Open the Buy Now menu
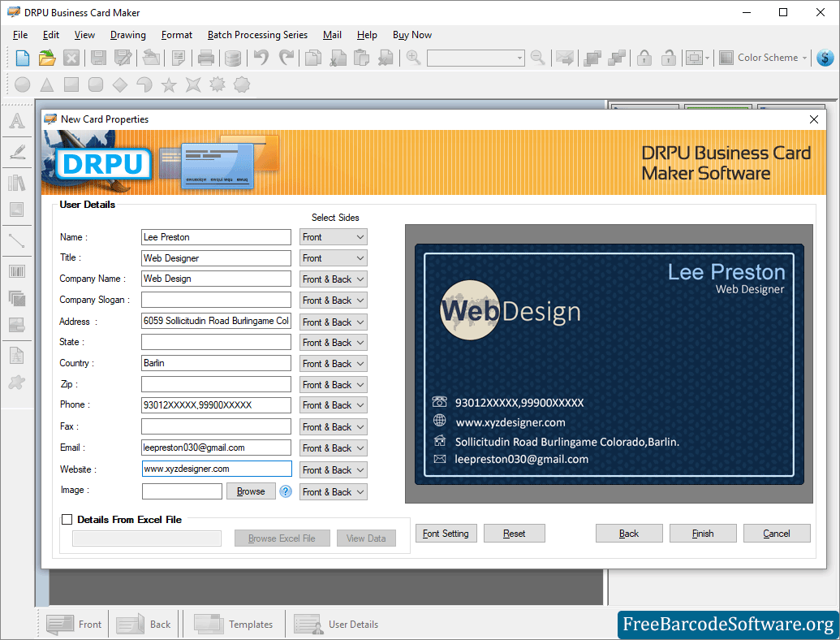 pos(412,35)
